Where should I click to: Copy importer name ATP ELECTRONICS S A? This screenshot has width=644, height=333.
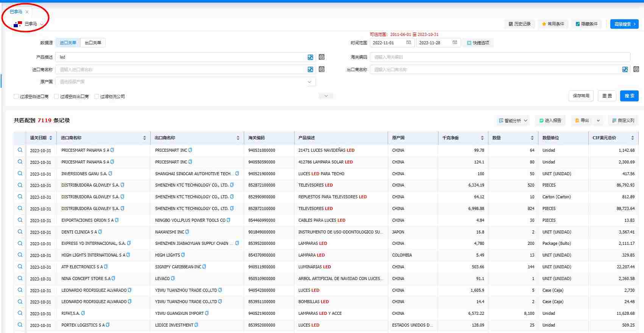tap(106, 267)
